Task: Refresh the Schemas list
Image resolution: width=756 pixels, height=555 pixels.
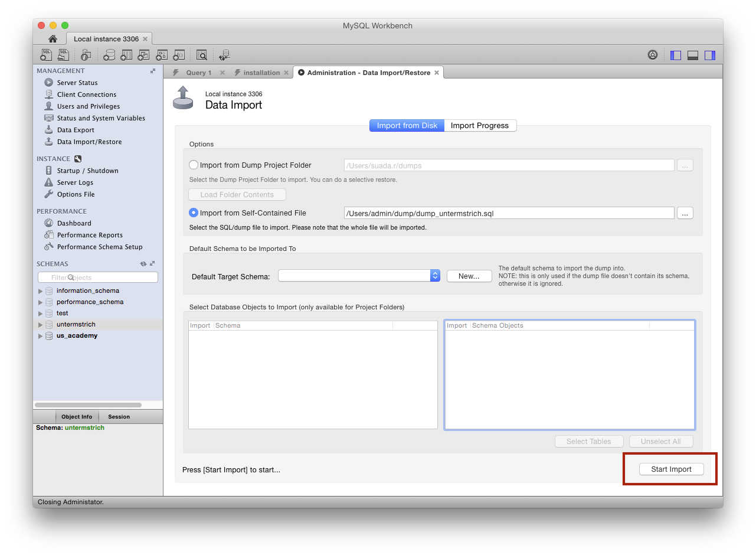Action: tap(143, 264)
